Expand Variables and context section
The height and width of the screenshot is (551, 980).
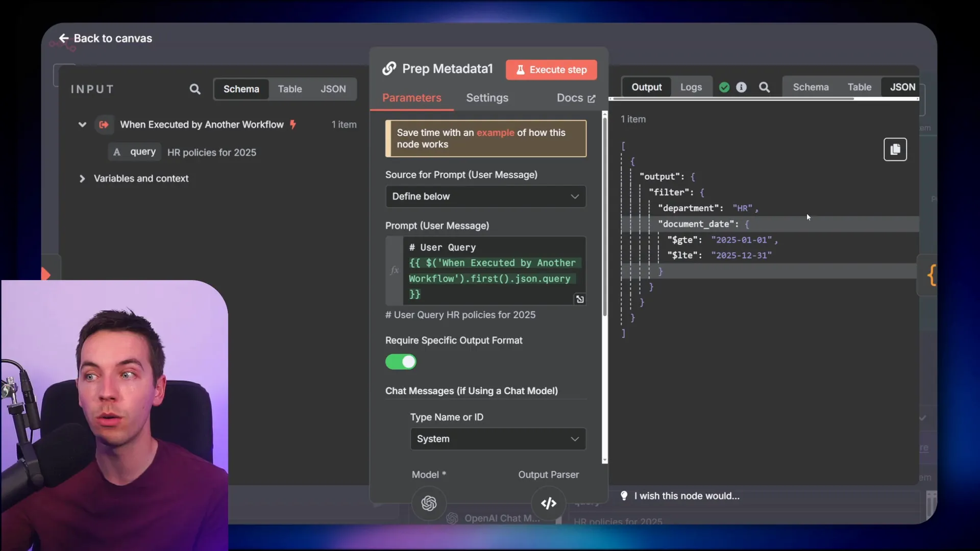coord(82,179)
